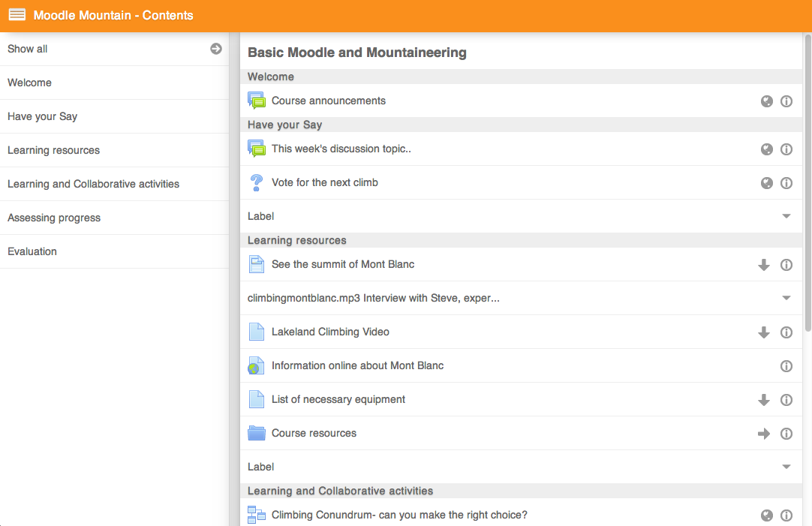Download See the summit of Mont Blanc

tap(764, 265)
